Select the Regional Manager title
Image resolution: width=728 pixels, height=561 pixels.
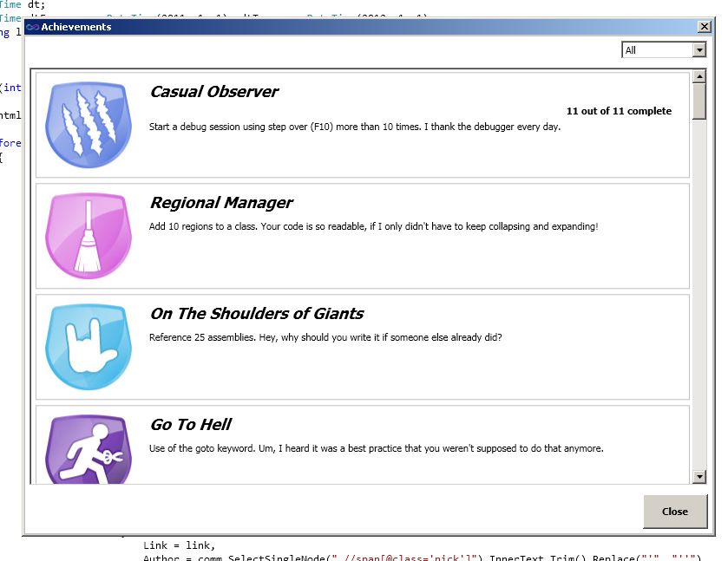221,203
